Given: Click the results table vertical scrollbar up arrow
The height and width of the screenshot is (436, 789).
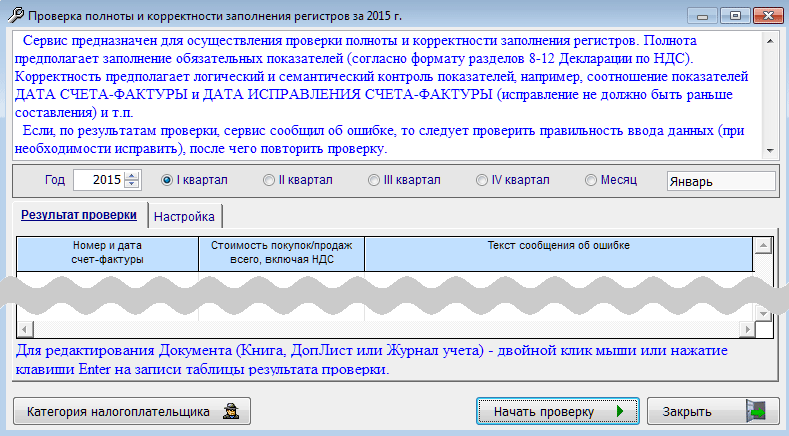Looking at the screenshot, I should 763,245.
